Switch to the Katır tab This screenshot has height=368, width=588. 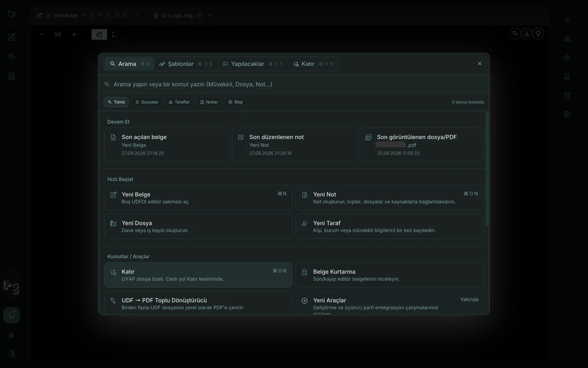tap(314, 64)
